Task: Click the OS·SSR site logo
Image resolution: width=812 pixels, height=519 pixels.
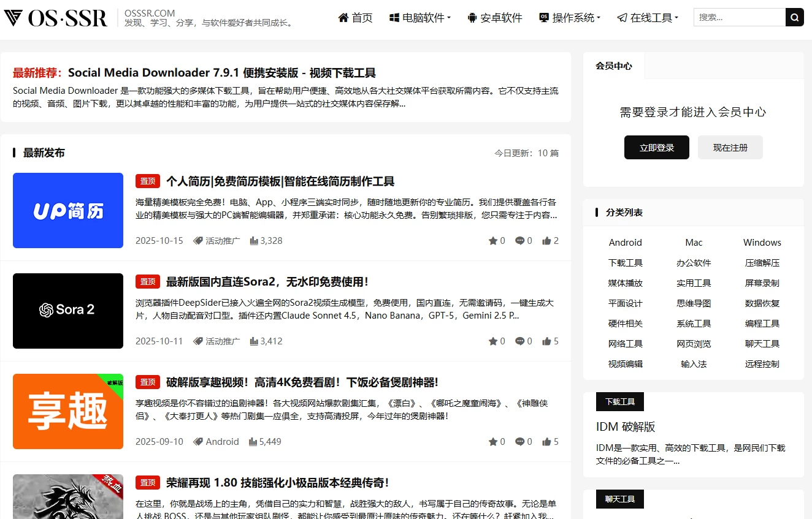Action: click(56, 18)
